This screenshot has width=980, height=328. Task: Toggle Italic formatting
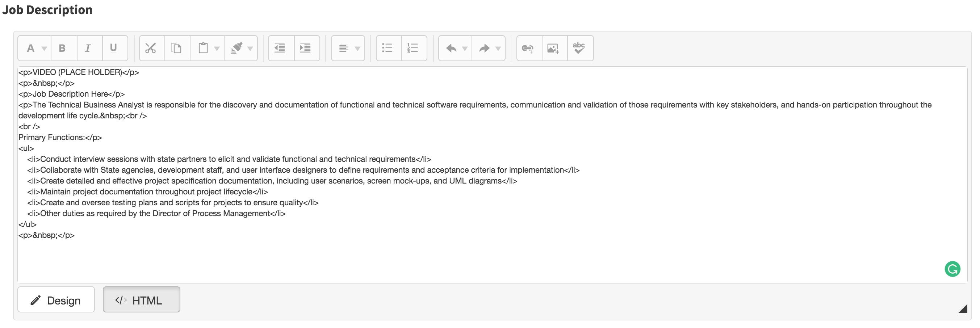tap(88, 48)
